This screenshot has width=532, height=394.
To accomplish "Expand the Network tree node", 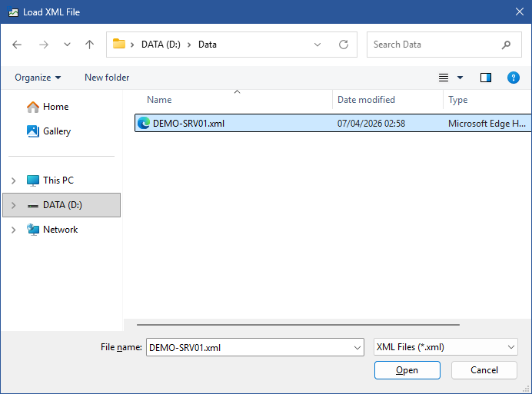I will [13, 230].
